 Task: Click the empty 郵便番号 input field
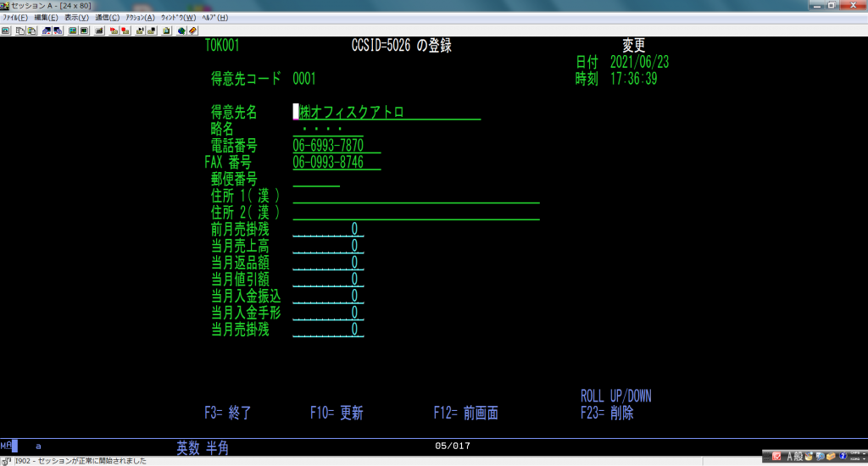(x=315, y=180)
